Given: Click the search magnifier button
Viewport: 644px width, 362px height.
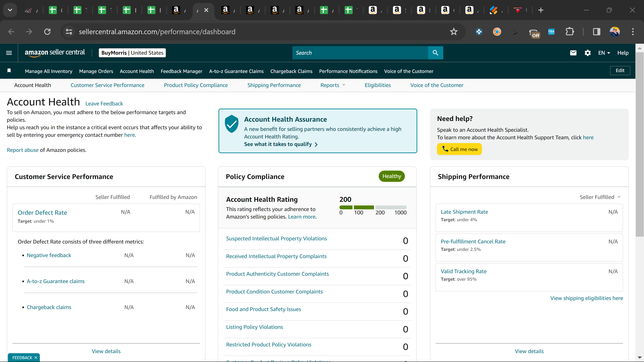Looking at the screenshot, I should click(436, 53).
